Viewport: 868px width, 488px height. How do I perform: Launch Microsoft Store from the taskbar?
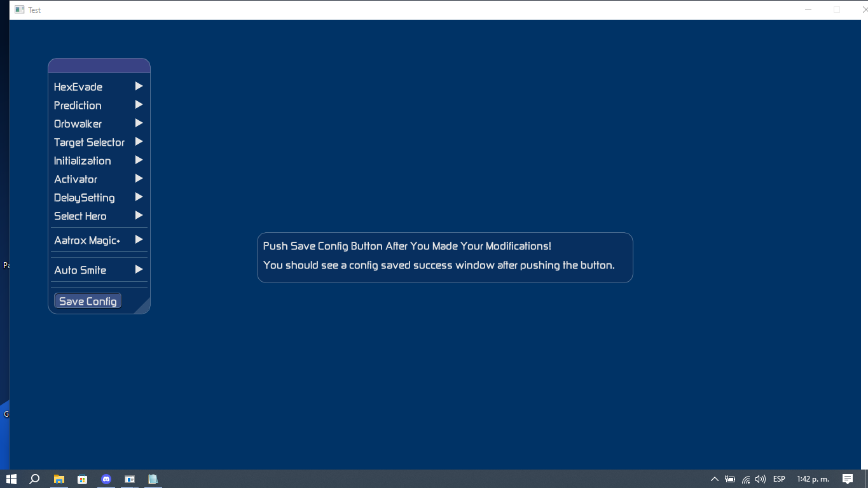82,479
